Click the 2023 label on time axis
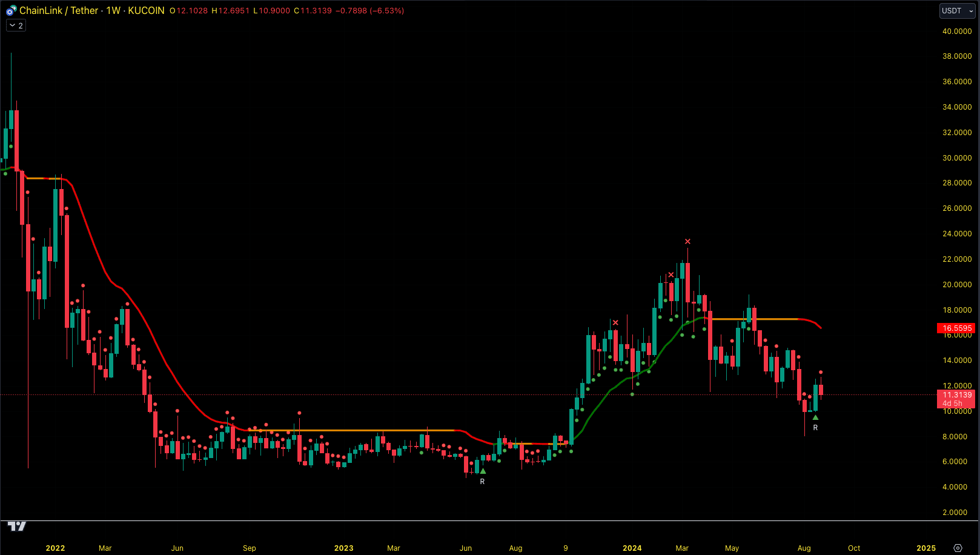Viewport: 980px width, 555px height. click(343, 548)
